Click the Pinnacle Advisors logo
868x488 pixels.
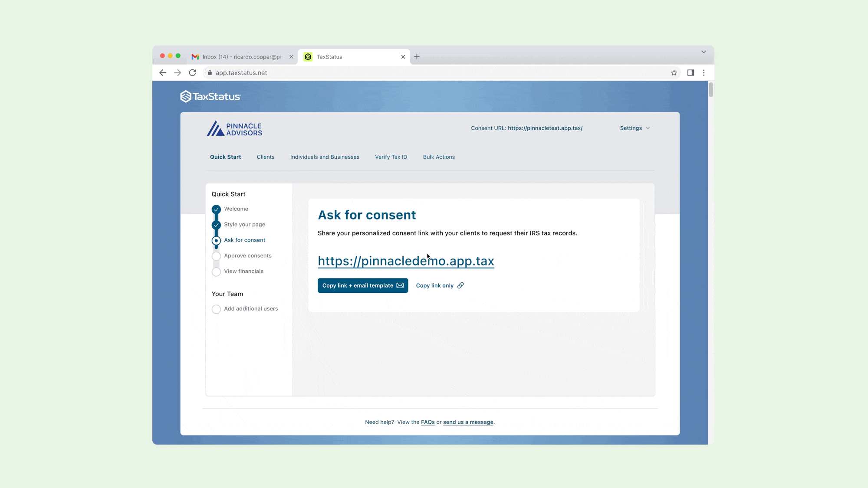pyautogui.click(x=234, y=129)
